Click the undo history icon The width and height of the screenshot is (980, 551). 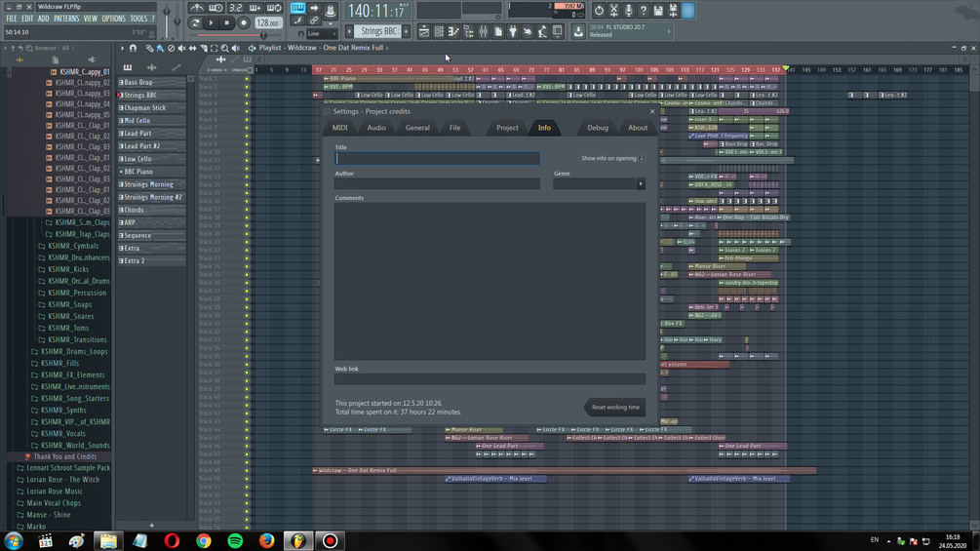[599, 10]
